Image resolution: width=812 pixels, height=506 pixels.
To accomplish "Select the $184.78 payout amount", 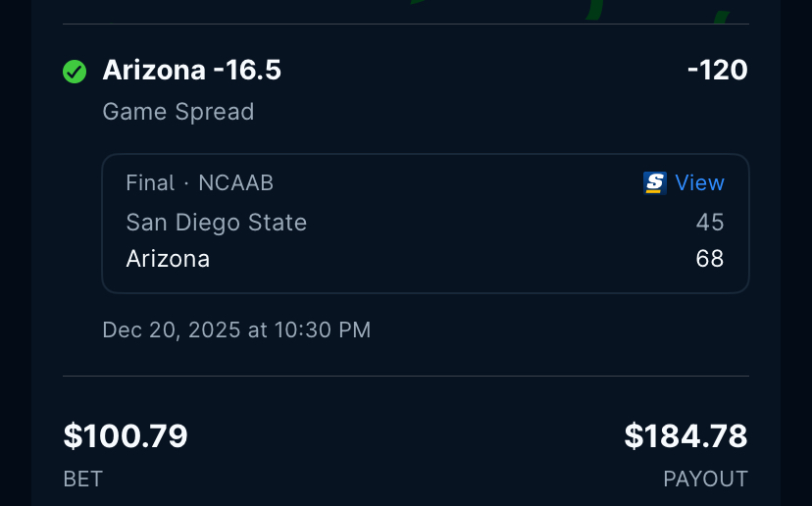I will (685, 436).
